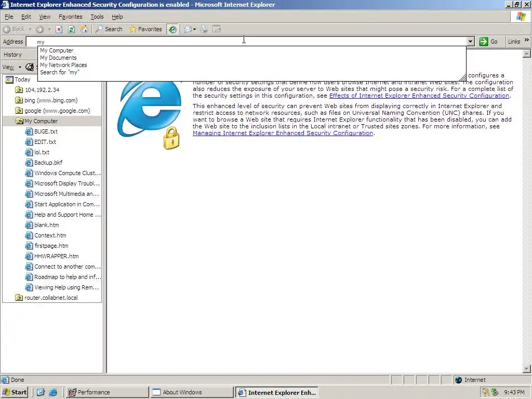
Task: Click the Back button
Action: (14, 29)
